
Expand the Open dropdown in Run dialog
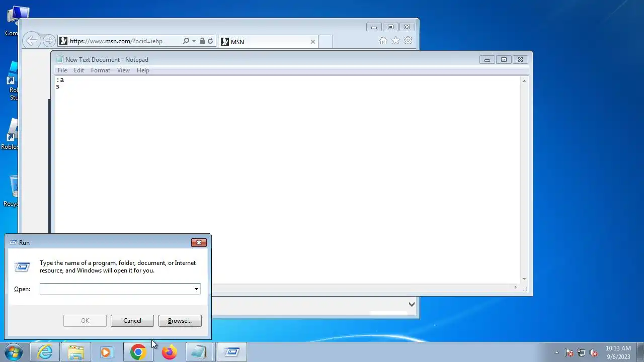pos(196,289)
